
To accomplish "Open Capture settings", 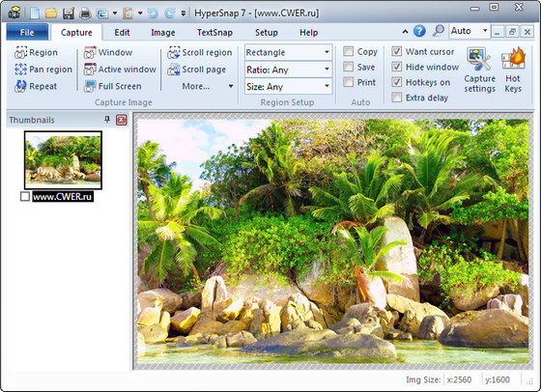I will click(479, 70).
